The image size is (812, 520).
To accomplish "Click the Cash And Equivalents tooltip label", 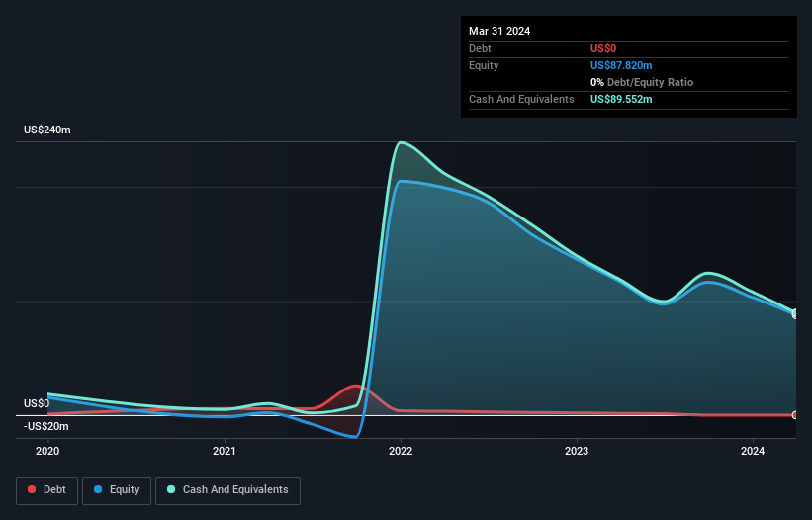I will [x=521, y=99].
